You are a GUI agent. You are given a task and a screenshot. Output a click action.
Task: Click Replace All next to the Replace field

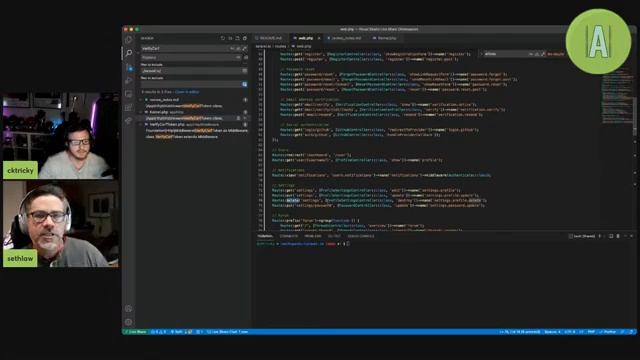(x=245, y=58)
